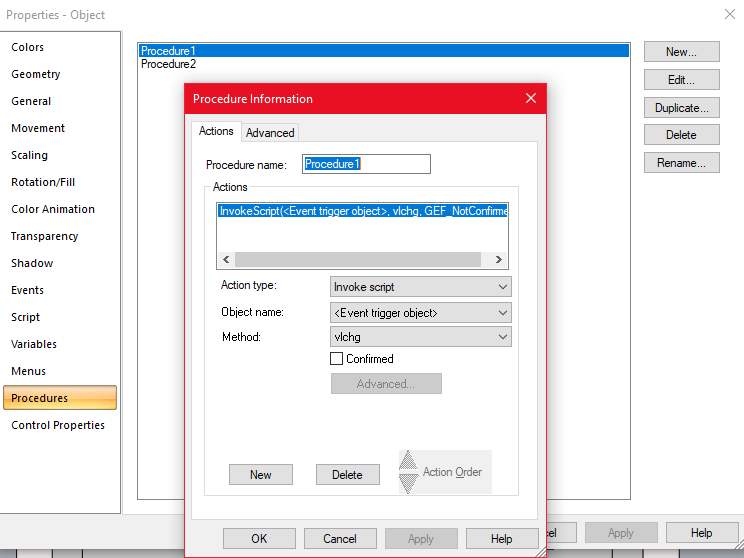This screenshot has height=558, width=744.
Task: Click the actions list horizontal scrollbar
Action: coord(362,260)
